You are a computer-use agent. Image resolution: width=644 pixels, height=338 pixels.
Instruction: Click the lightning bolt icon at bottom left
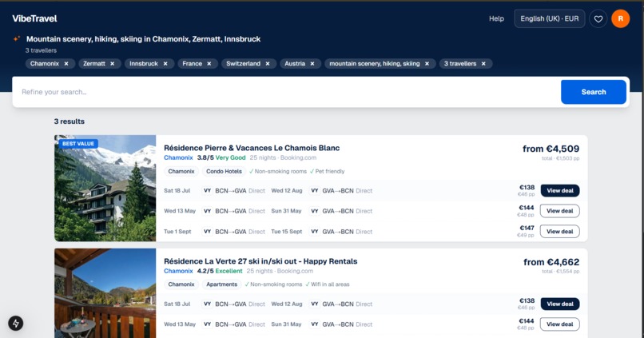click(16, 323)
